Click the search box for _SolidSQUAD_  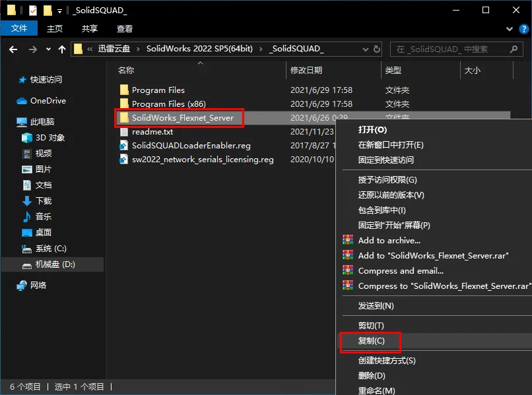coord(456,49)
